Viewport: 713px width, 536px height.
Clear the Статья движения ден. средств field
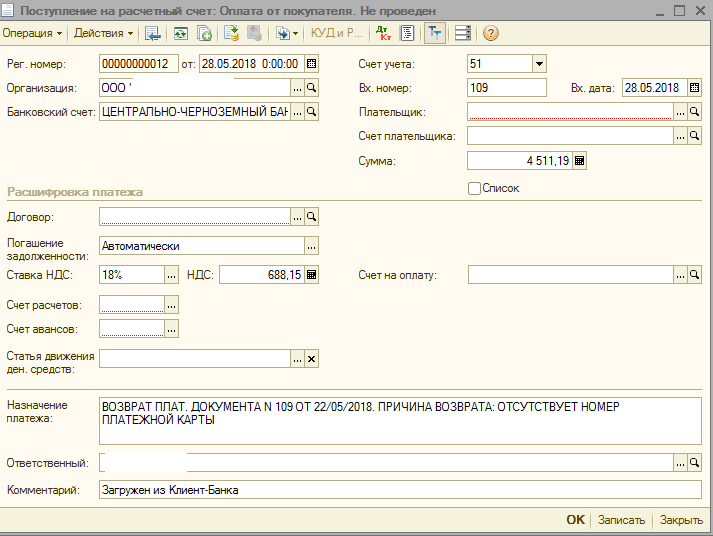click(311, 359)
